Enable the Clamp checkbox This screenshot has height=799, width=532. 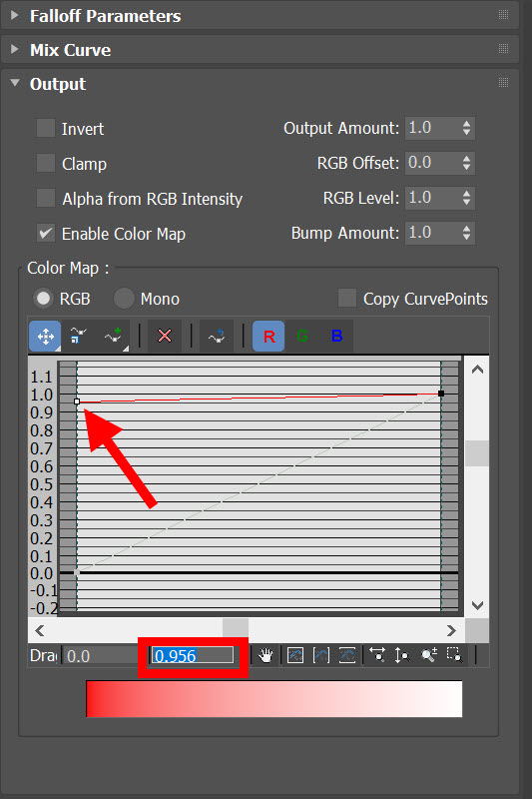coord(46,163)
